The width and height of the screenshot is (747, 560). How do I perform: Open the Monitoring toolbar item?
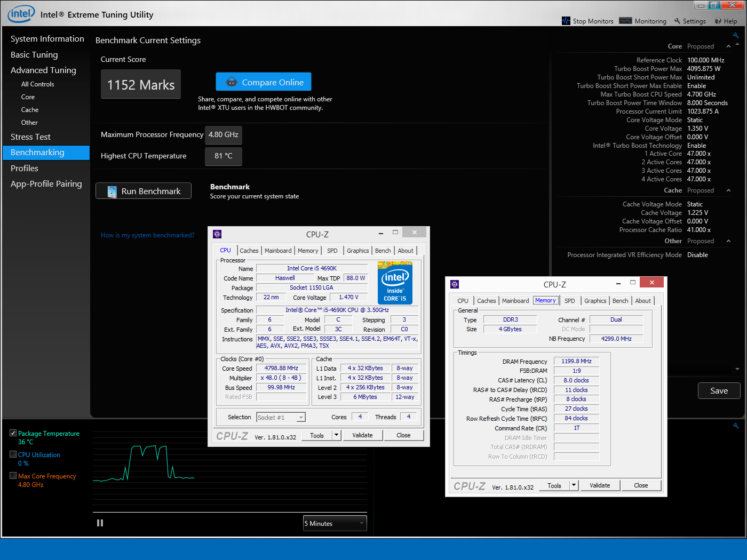tap(643, 21)
